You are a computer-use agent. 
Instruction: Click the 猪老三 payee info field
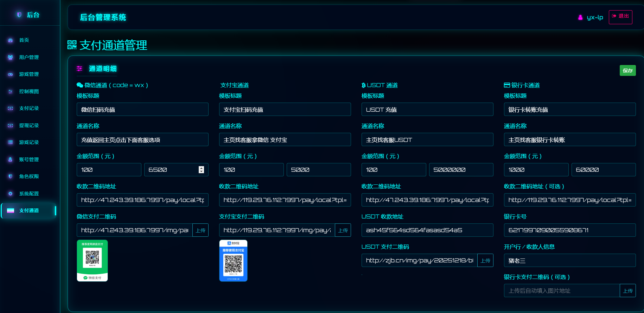(x=570, y=260)
